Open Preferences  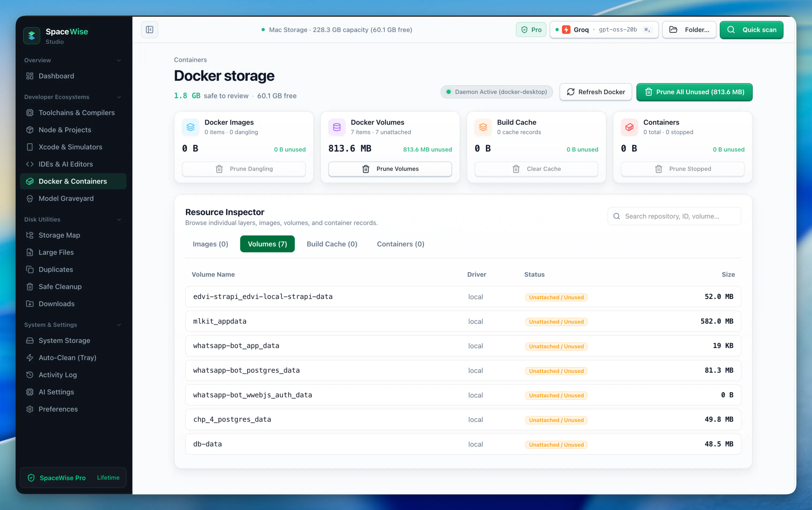(x=73, y=410)
